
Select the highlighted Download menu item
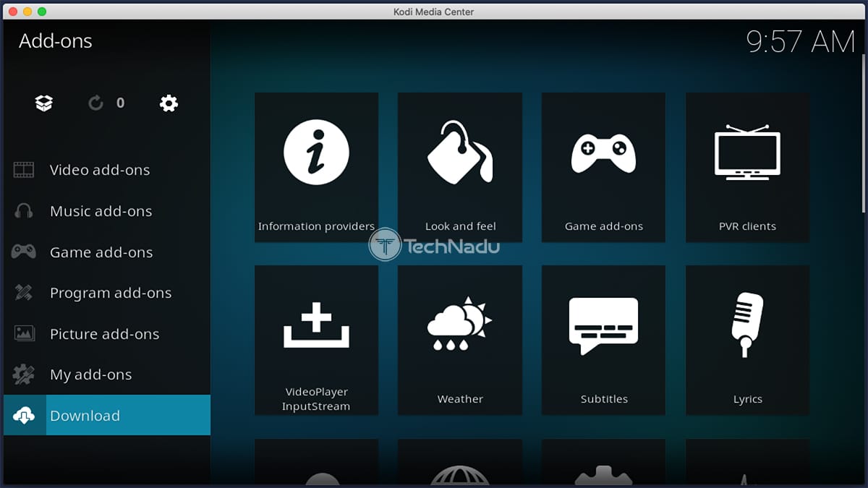107,416
